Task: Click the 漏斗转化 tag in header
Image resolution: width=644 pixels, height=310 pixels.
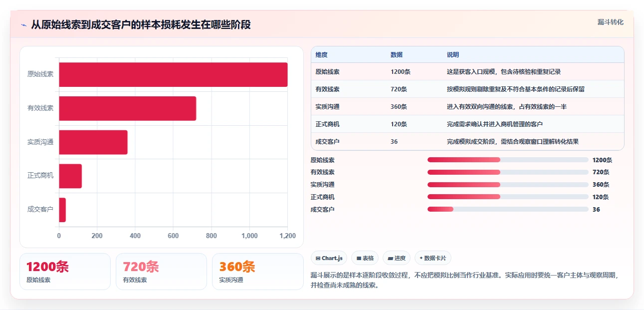Action: 611,22
